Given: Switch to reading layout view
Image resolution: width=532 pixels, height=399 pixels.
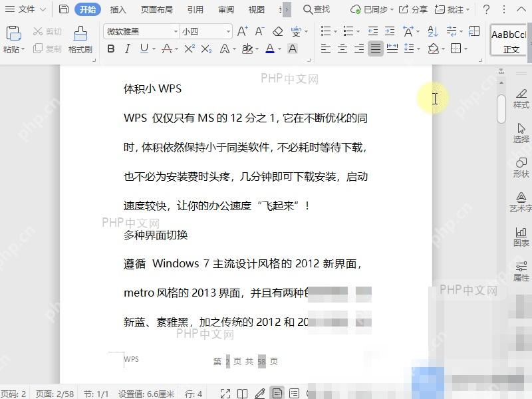Looking at the screenshot, I should pyautogui.click(x=242, y=394).
